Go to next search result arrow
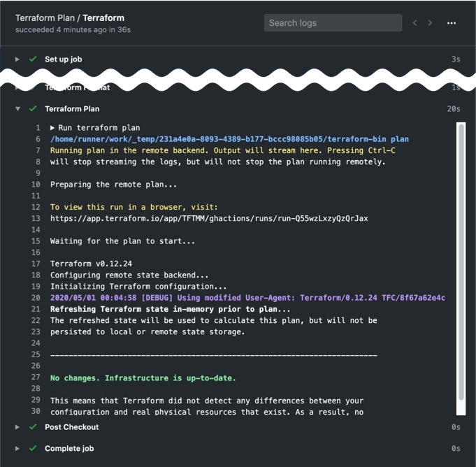Image resolution: width=476 pixels, height=467 pixels. pyautogui.click(x=430, y=23)
